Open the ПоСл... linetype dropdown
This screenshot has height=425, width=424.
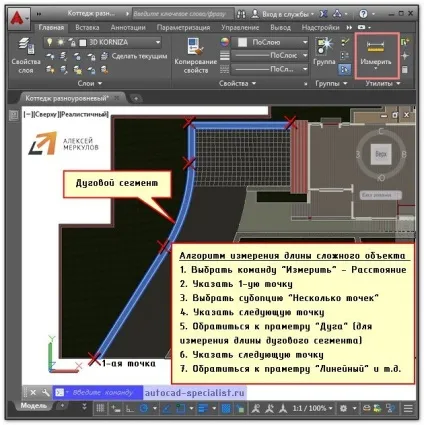point(305,69)
